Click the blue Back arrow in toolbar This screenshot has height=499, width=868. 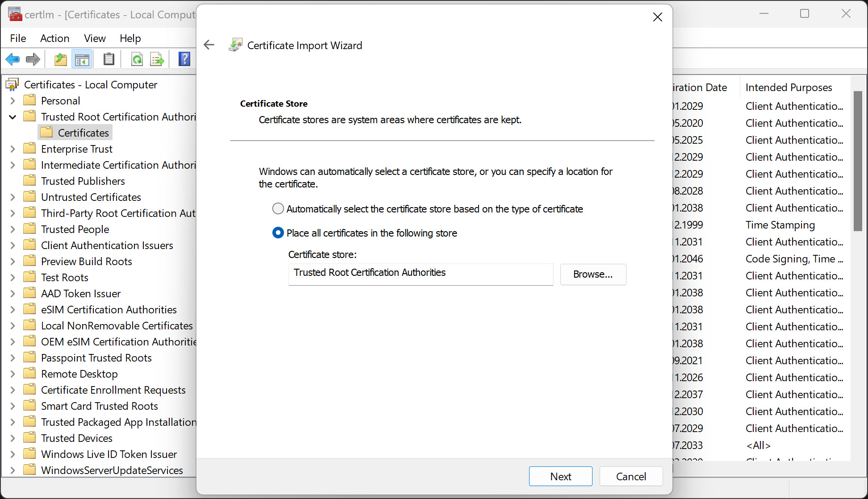13,59
